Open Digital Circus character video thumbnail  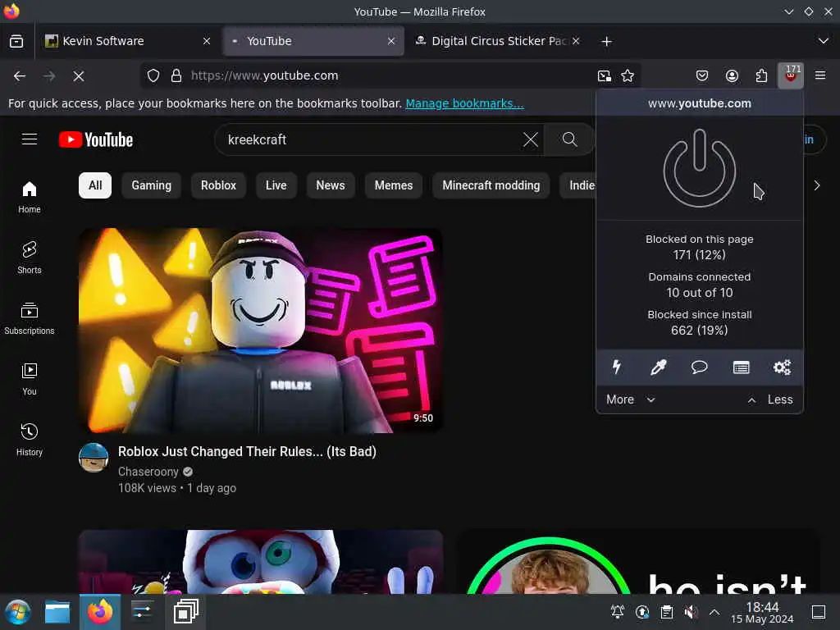(x=261, y=561)
